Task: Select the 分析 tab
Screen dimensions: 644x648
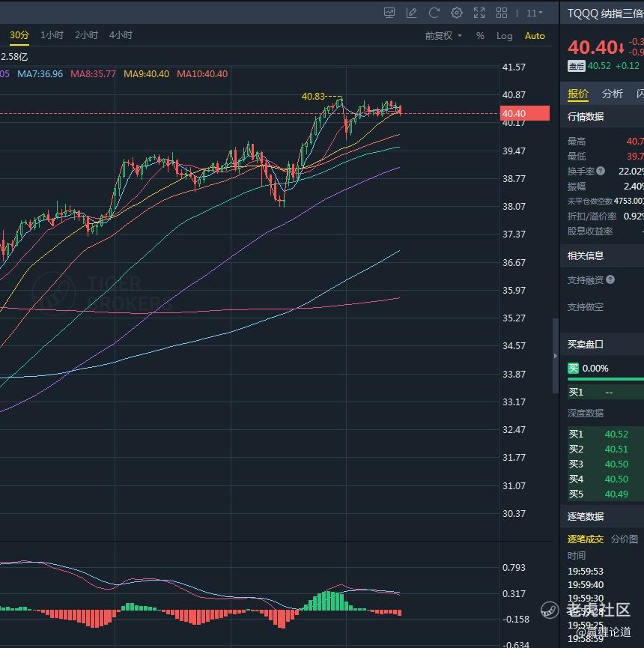Action: click(x=613, y=94)
